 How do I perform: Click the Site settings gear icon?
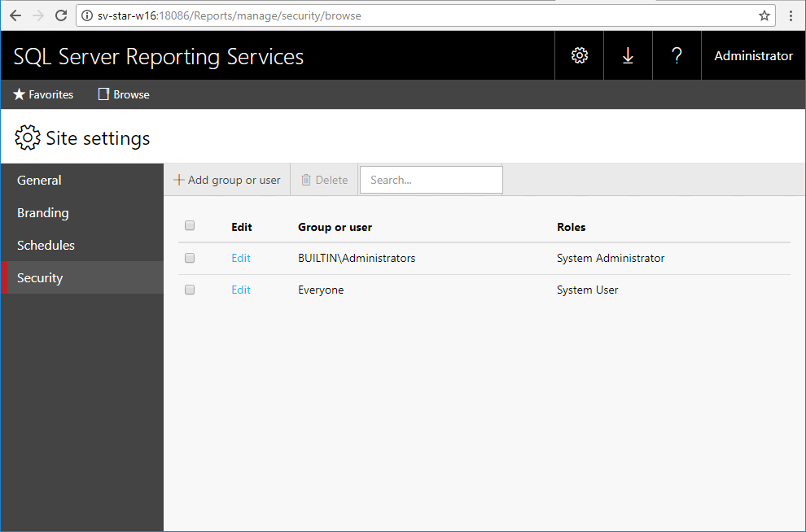pos(27,137)
